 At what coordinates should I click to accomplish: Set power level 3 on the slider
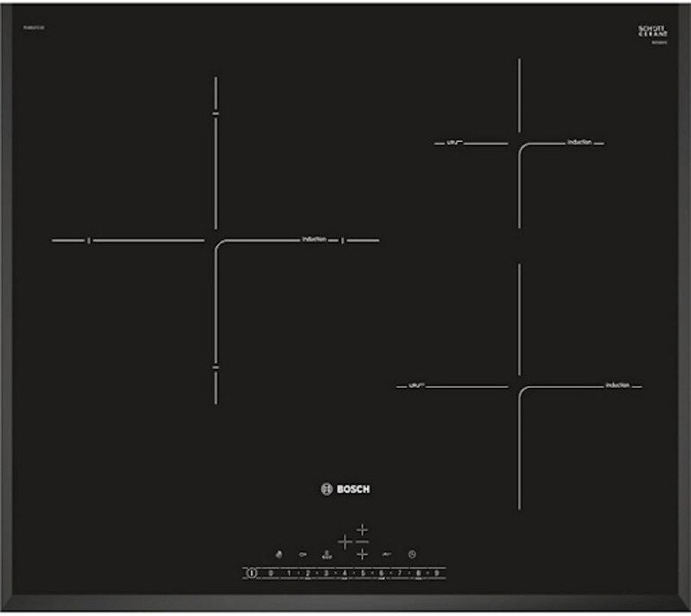(x=326, y=573)
